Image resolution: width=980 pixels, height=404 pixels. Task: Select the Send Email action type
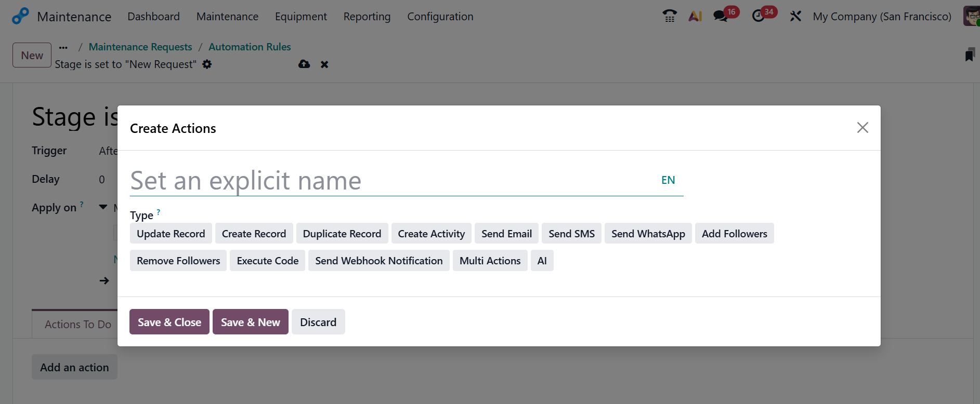(x=506, y=234)
